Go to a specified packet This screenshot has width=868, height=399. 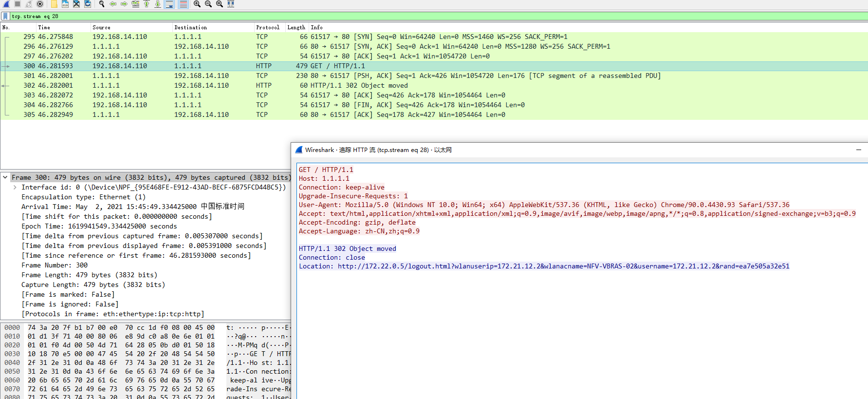pos(135,4)
